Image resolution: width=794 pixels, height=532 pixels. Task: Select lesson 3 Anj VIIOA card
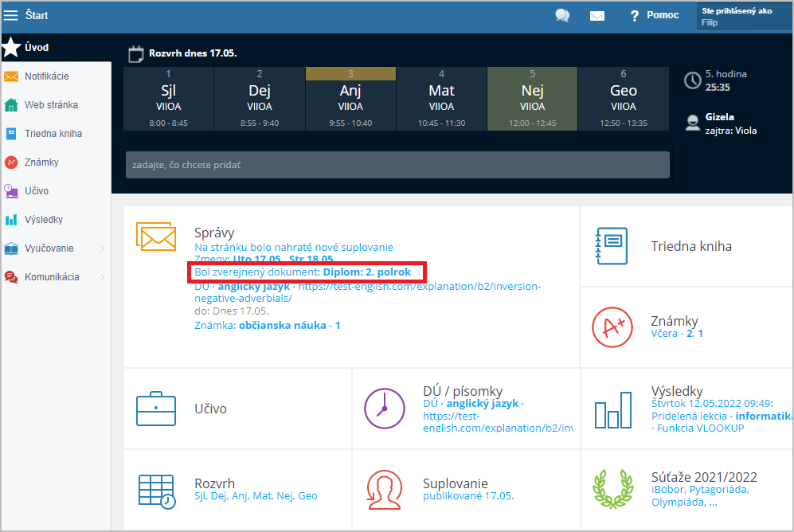pos(350,99)
